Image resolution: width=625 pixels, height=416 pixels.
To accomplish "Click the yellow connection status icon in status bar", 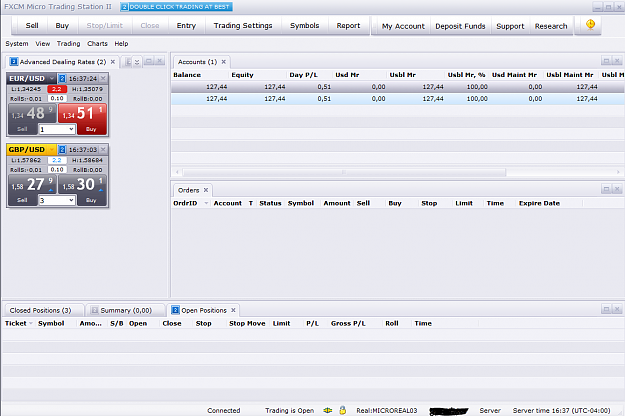I will (x=328, y=410).
